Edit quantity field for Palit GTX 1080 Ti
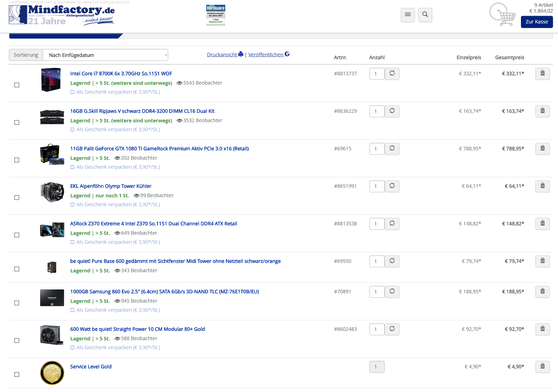The width and height of the screenshot is (558, 392). point(377,149)
